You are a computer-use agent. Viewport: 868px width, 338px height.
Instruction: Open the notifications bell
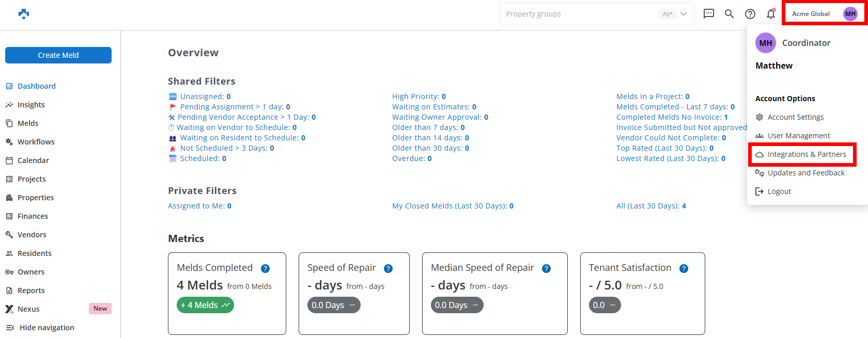[771, 14]
